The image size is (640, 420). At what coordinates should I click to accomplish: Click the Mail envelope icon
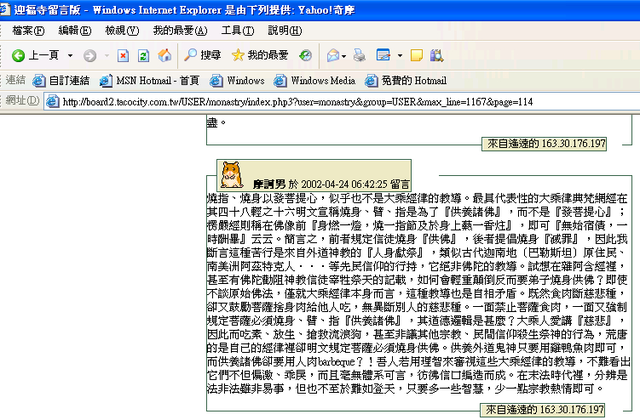pyautogui.click(x=333, y=55)
